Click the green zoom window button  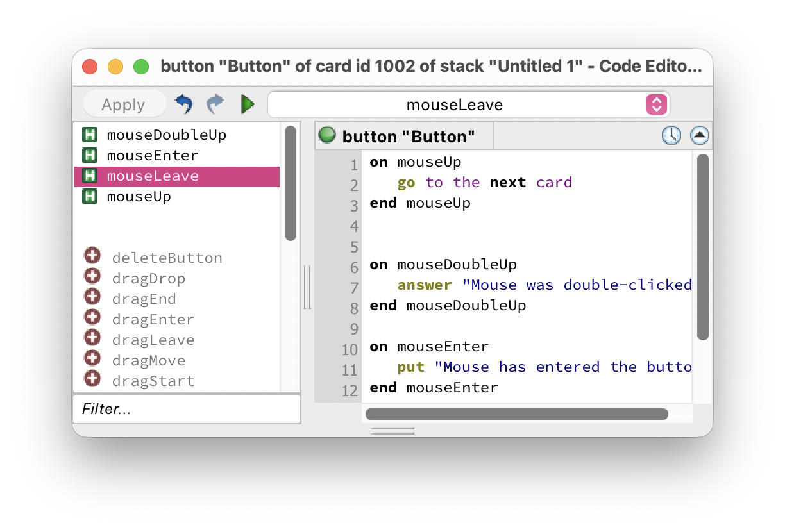click(141, 67)
